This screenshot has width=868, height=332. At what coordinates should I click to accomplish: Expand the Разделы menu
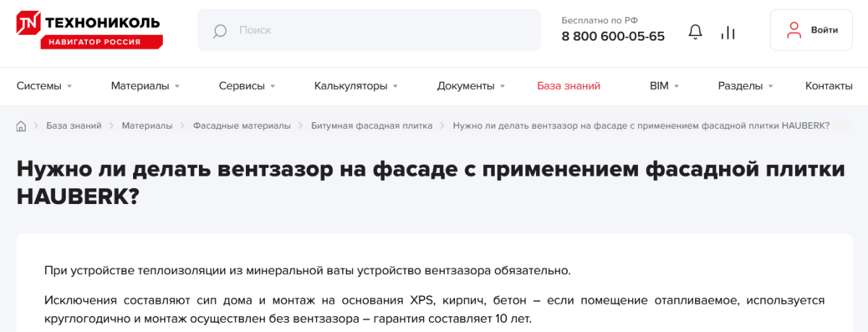[745, 85]
